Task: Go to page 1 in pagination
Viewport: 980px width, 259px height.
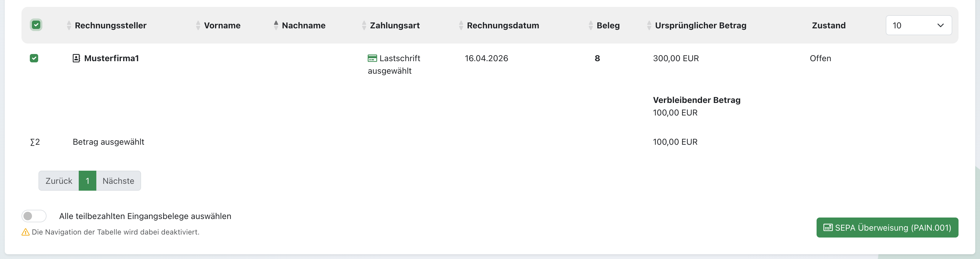Action: tap(87, 181)
